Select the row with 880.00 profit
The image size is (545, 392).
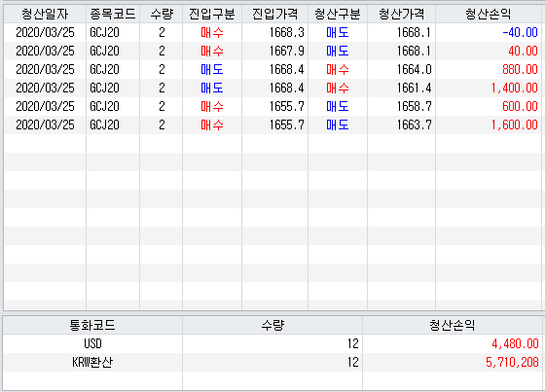tap(272, 69)
